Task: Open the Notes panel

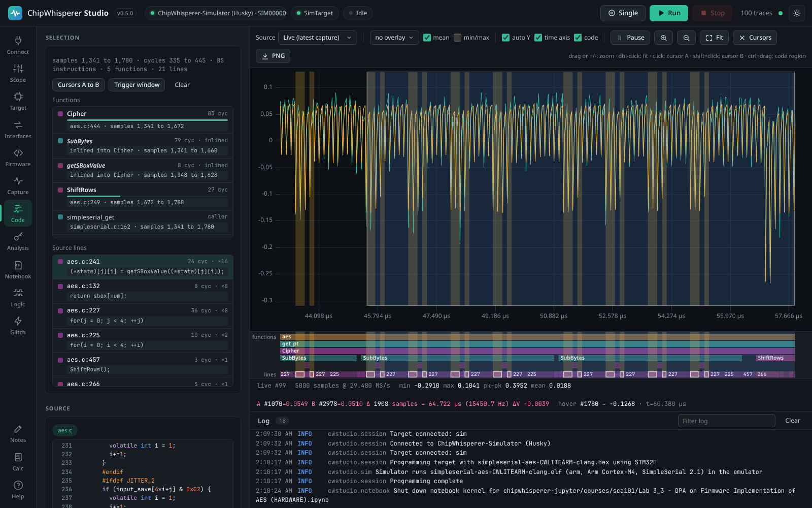Action: click(x=18, y=433)
